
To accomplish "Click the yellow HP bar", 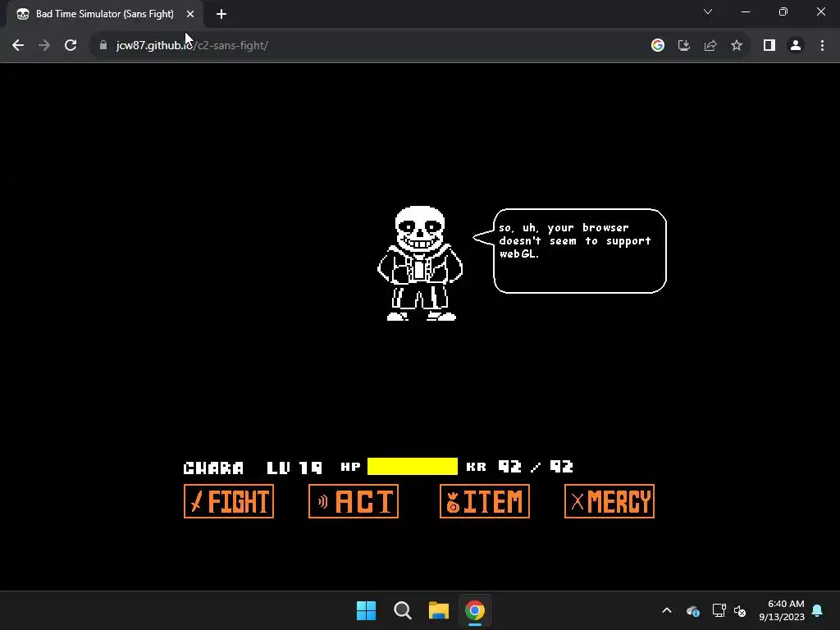I will point(413,466).
